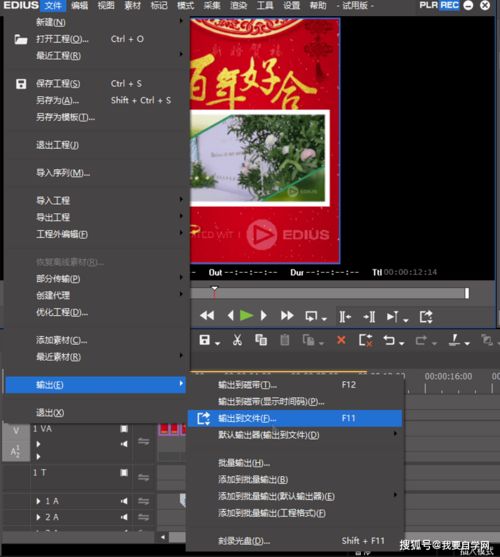Open play current area dropdown arrow
Viewport: 500px width, 557px height.
pyautogui.click(x=406, y=320)
